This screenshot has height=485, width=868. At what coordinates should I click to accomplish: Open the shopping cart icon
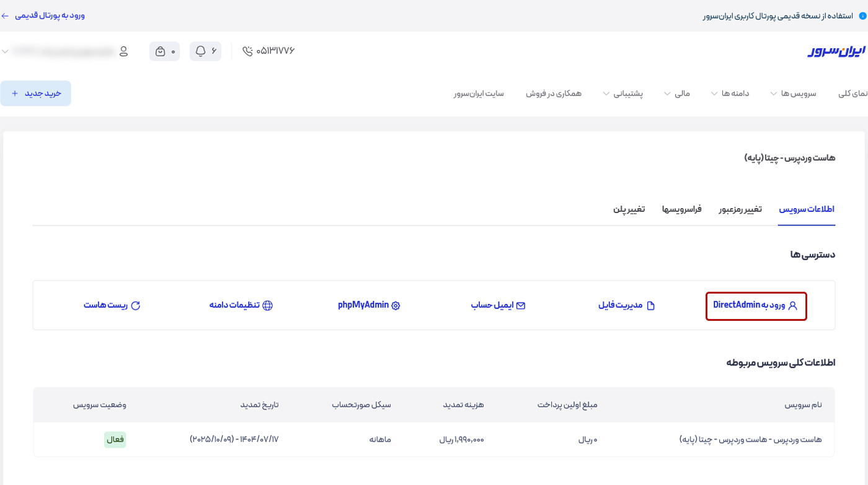[x=160, y=51]
